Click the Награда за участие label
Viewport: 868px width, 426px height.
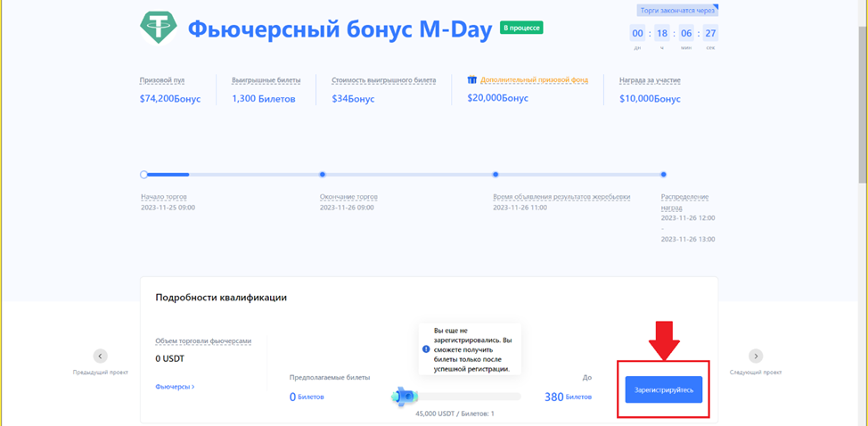coord(650,80)
